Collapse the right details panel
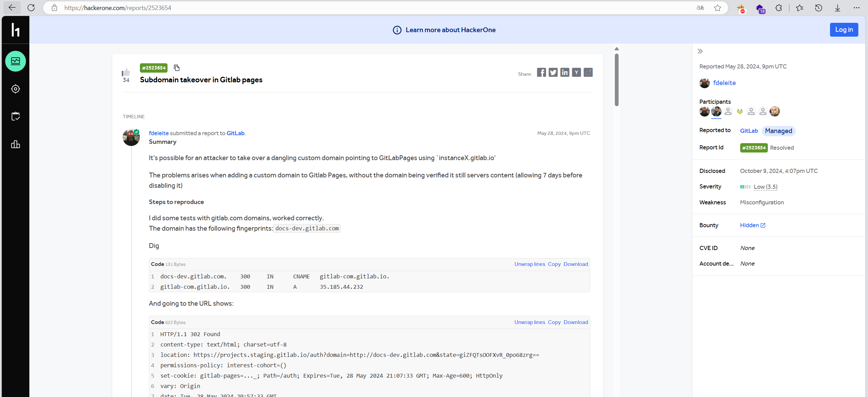Image resolution: width=868 pixels, height=397 pixels. [x=700, y=51]
